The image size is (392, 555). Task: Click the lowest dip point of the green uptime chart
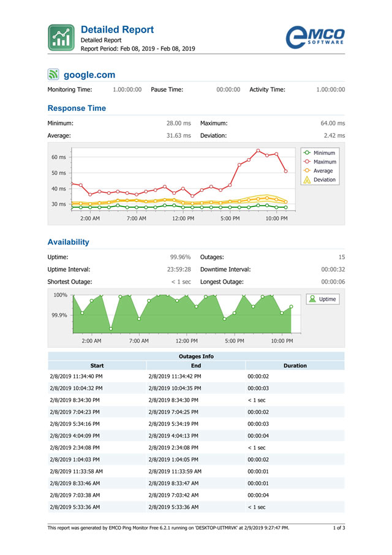click(111, 329)
